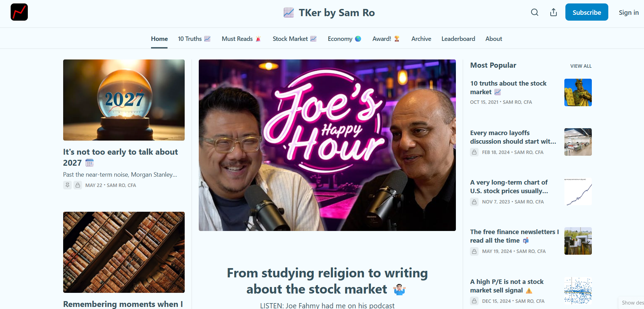
Task: Open the Must Reads tab
Action: pyautogui.click(x=241, y=39)
